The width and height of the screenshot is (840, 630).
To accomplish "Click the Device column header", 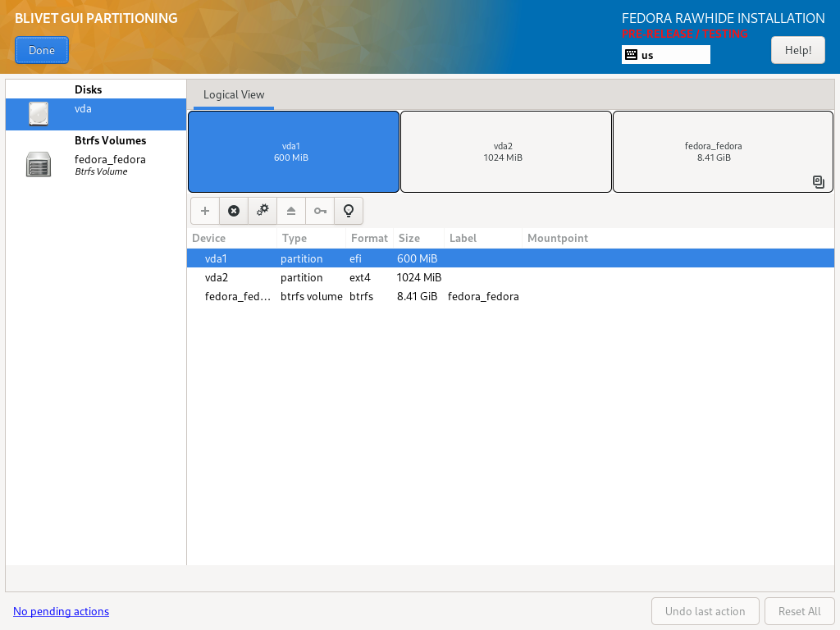I will click(232, 239).
